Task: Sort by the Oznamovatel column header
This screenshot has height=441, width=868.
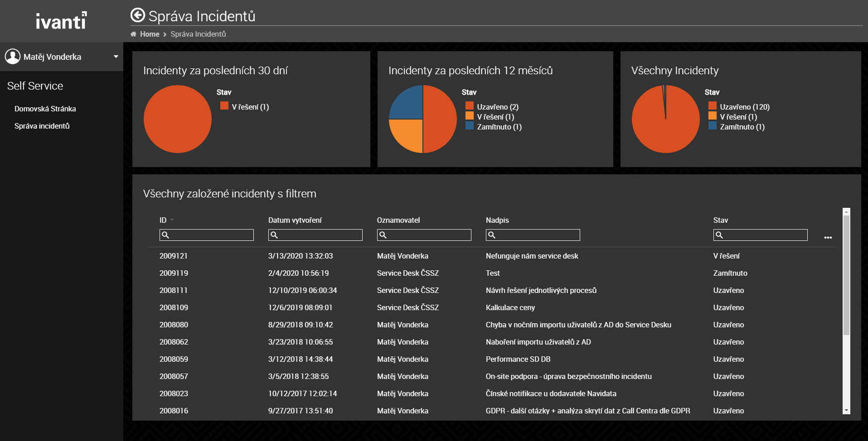Action: (x=398, y=220)
